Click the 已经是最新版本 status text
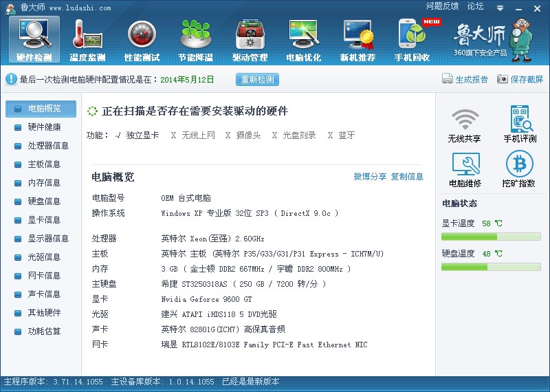 [x=251, y=382]
